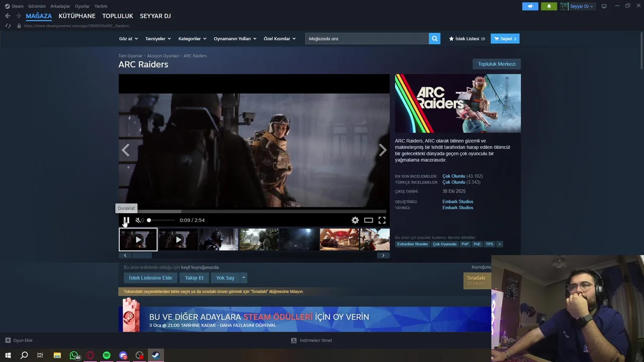Open Spotify from the taskbar
644x362 pixels.
[x=107, y=355]
